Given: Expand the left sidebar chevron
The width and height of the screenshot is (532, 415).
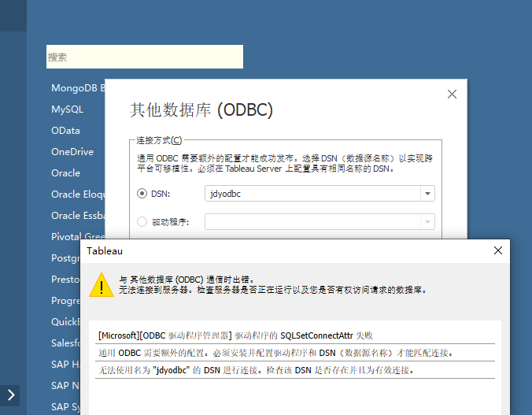Looking at the screenshot, I should click(10, 395).
